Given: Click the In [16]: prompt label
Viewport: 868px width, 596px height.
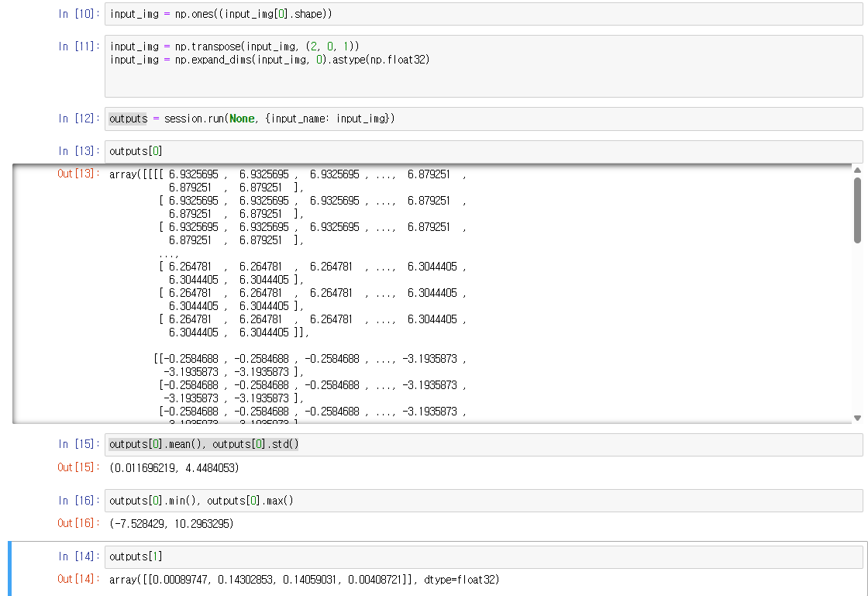Looking at the screenshot, I should pyautogui.click(x=79, y=500).
